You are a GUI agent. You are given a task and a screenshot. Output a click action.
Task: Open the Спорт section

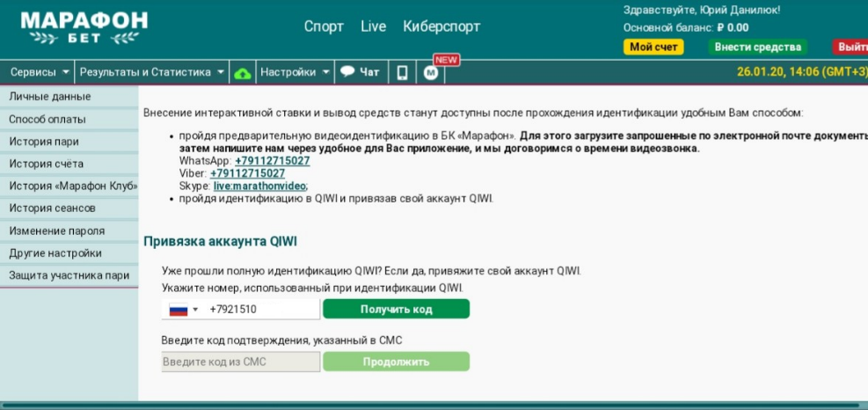(324, 26)
